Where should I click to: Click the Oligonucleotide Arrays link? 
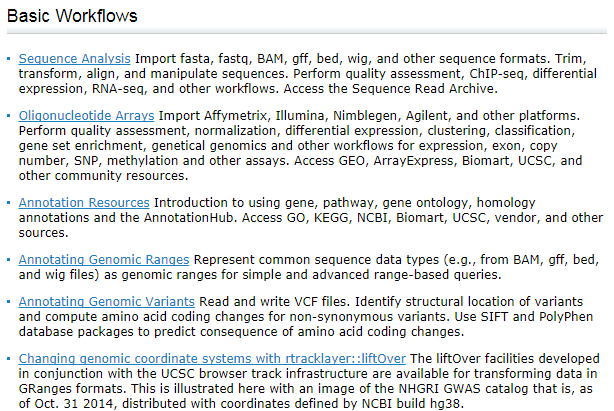coord(85,116)
